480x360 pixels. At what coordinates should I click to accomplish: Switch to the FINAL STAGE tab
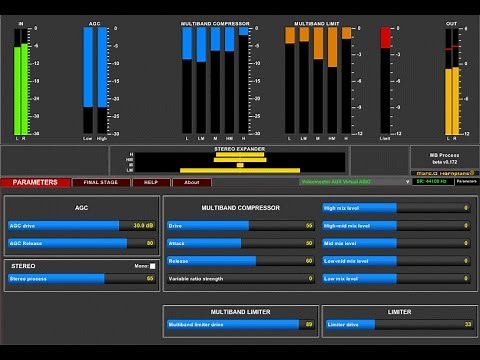pyautogui.click(x=101, y=182)
